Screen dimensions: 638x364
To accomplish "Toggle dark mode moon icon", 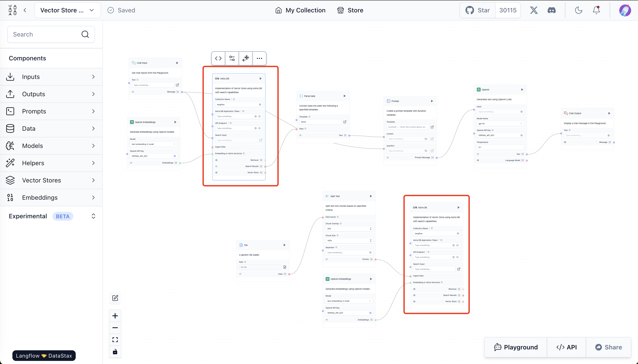I will click(x=578, y=10).
